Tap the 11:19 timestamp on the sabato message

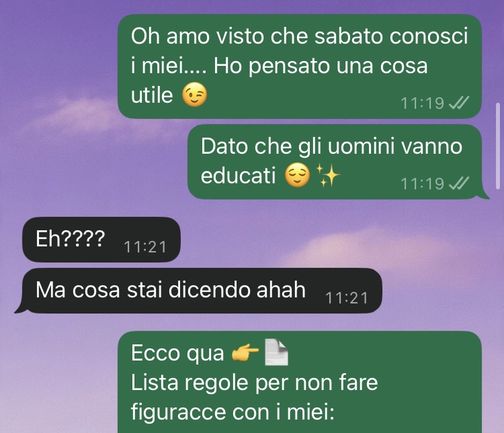pyautogui.click(x=422, y=103)
